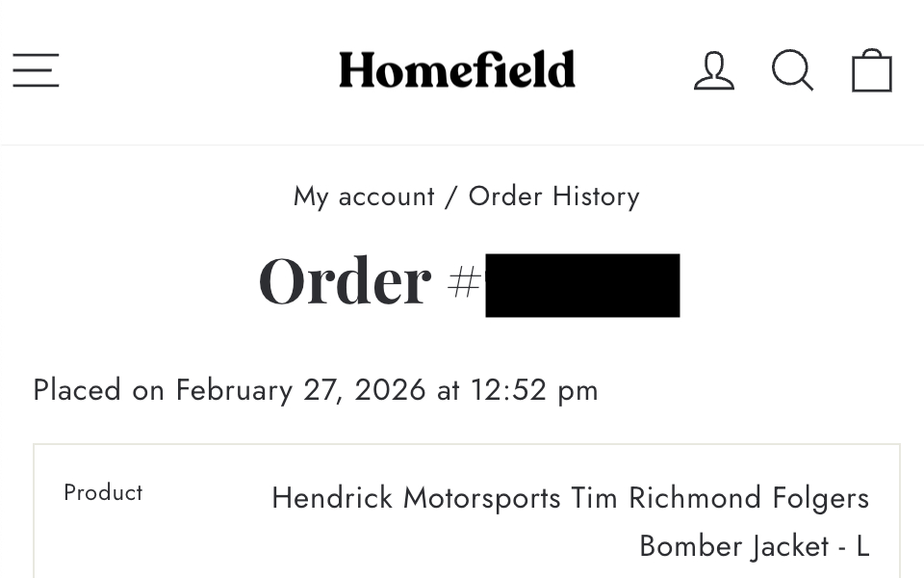
Task: Click the account profile icon
Action: click(713, 71)
